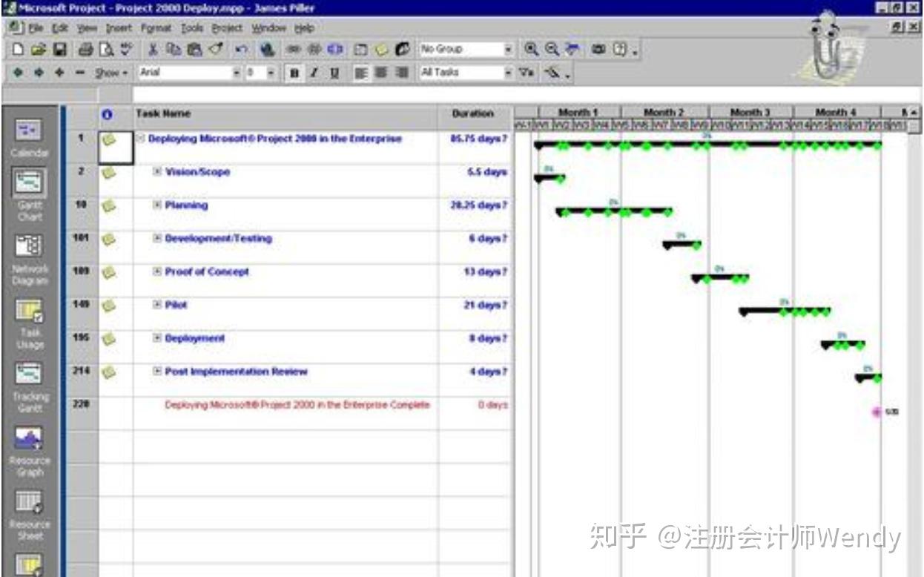Viewport: 924px width, 577px height.
Task: Open the All Tasks filter dropdown
Action: (509, 73)
